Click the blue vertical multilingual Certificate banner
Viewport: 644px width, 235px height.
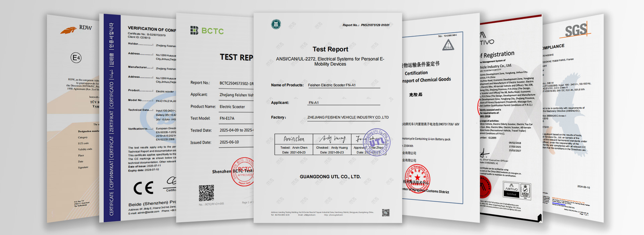tap(112, 117)
